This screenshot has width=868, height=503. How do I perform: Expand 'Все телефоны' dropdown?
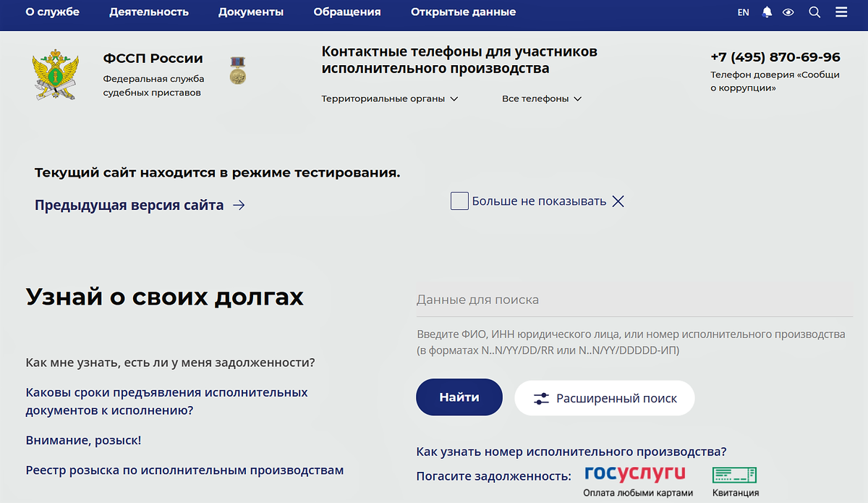point(542,98)
